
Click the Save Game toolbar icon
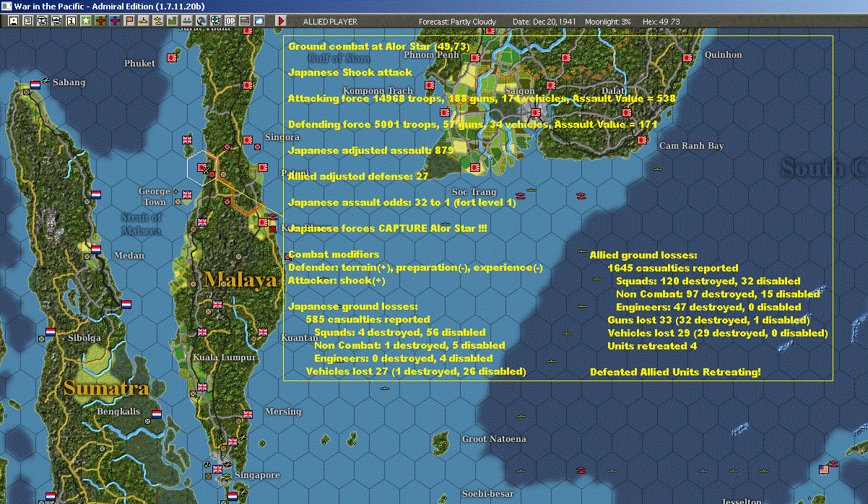[x=13, y=21]
